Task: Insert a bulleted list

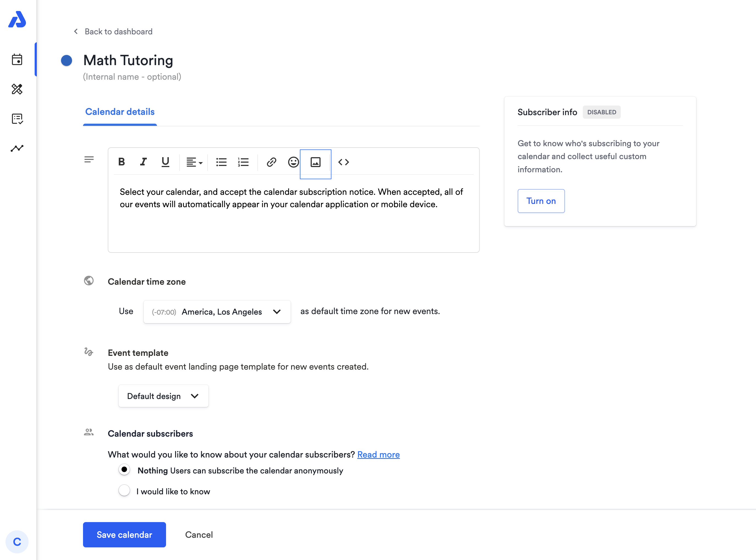Action: pos(221,162)
